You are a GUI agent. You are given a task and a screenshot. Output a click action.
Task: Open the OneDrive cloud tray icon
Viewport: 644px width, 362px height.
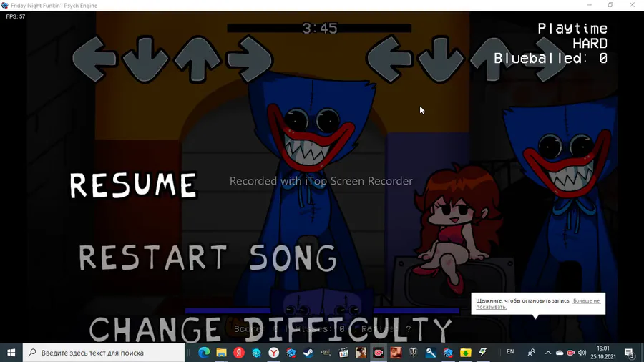point(560,353)
